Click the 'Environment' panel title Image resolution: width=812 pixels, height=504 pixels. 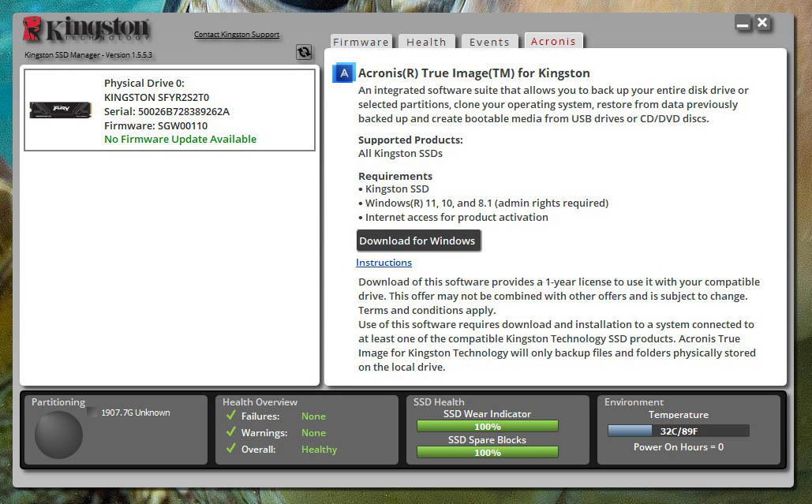[634, 402]
